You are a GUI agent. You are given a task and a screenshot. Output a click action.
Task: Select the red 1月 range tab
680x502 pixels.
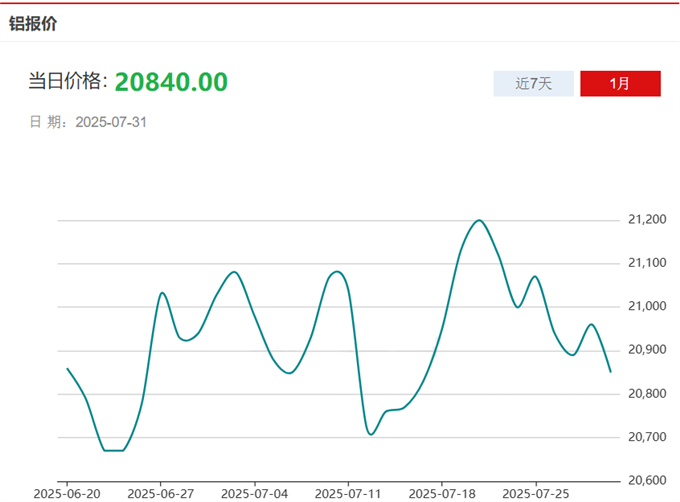[620, 84]
